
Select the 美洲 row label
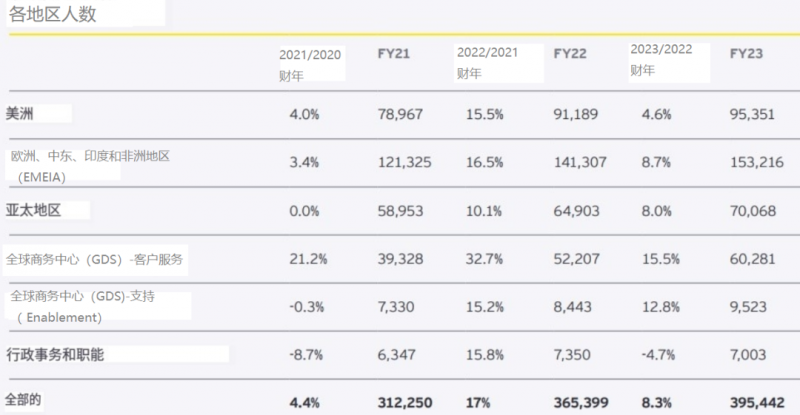[x=20, y=114]
